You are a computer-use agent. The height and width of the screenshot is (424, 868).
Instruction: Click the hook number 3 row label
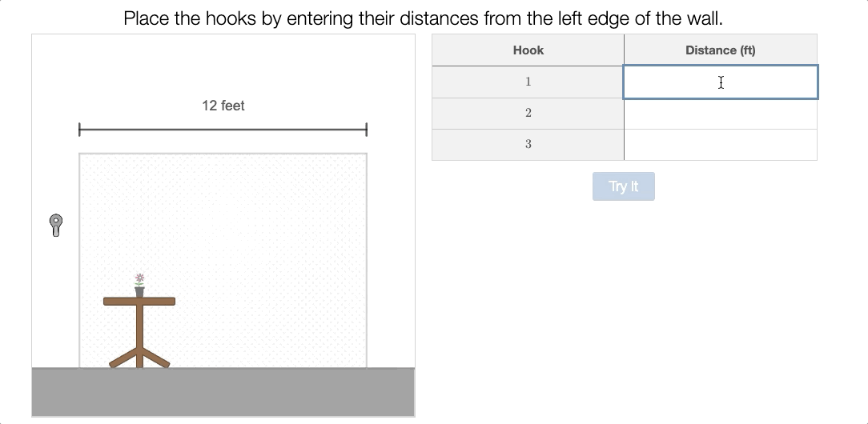click(x=528, y=144)
